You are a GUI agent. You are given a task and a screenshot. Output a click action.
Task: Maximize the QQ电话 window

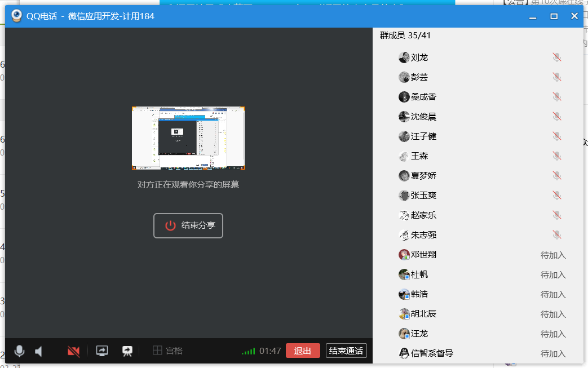click(x=554, y=16)
